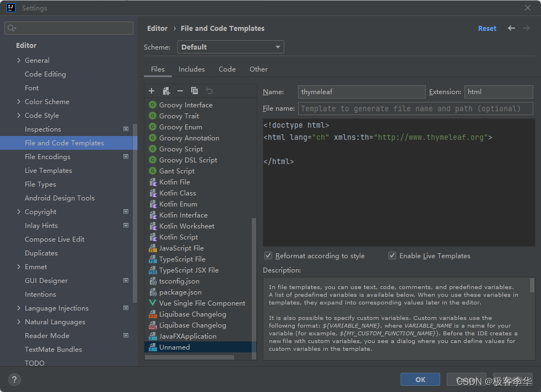The image size is (541, 392).
Task: Select Android Design Tools settings item
Action: (59, 198)
